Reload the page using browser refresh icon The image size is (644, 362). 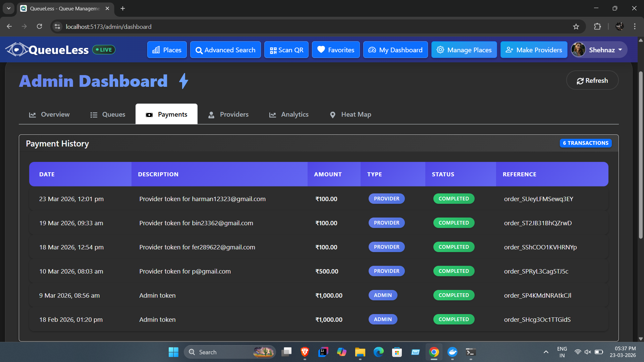click(x=39, y=26)
